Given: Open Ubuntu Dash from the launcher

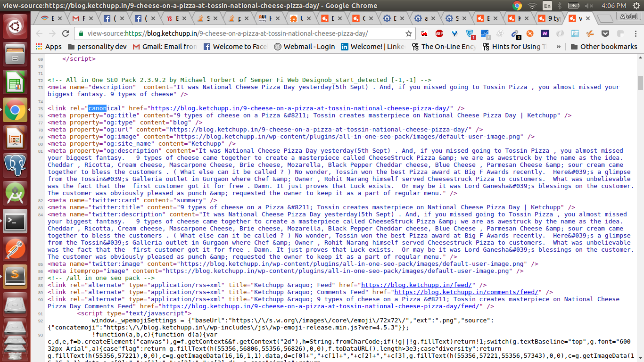Looking at the screenshot, I should [x=15, y=26].
